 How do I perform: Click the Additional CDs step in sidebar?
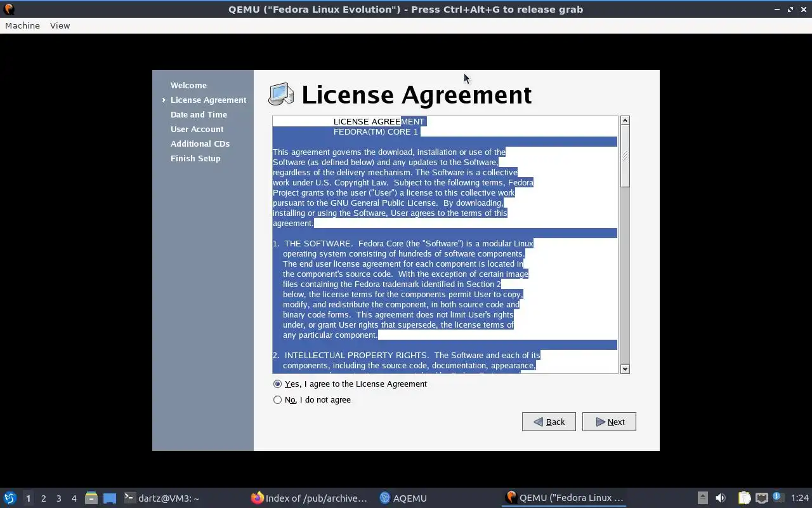200,144
